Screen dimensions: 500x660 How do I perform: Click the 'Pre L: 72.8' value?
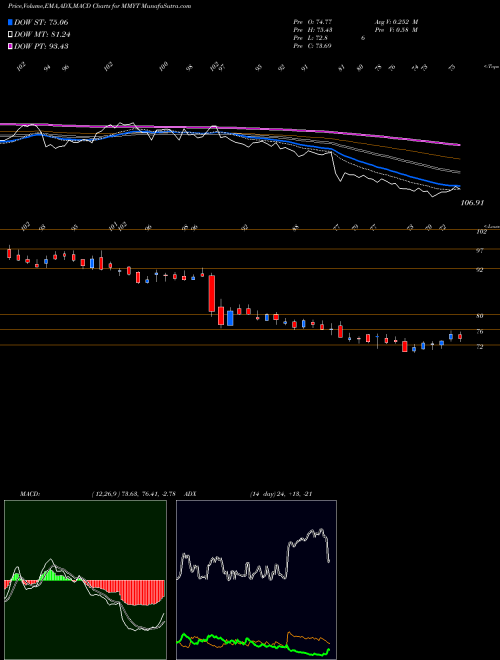point(311,38)
